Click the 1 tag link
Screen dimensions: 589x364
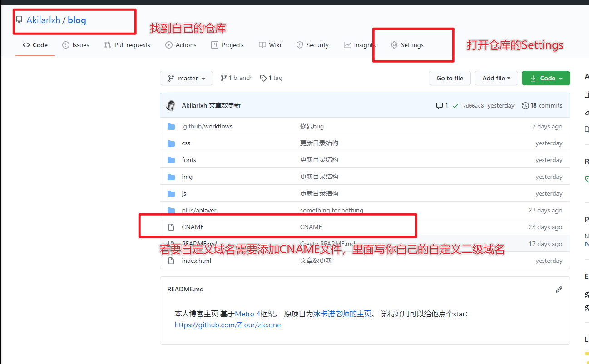point(271,78)
